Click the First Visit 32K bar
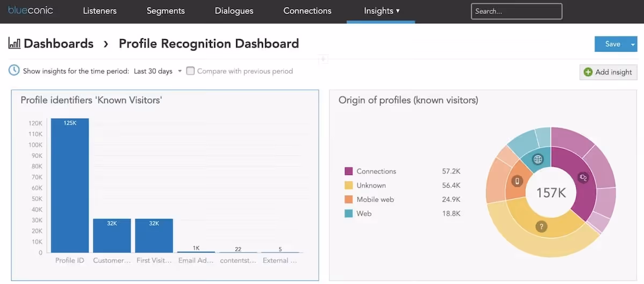The width and height of the screenshot is (644, 284). click(x=154, y=236)
